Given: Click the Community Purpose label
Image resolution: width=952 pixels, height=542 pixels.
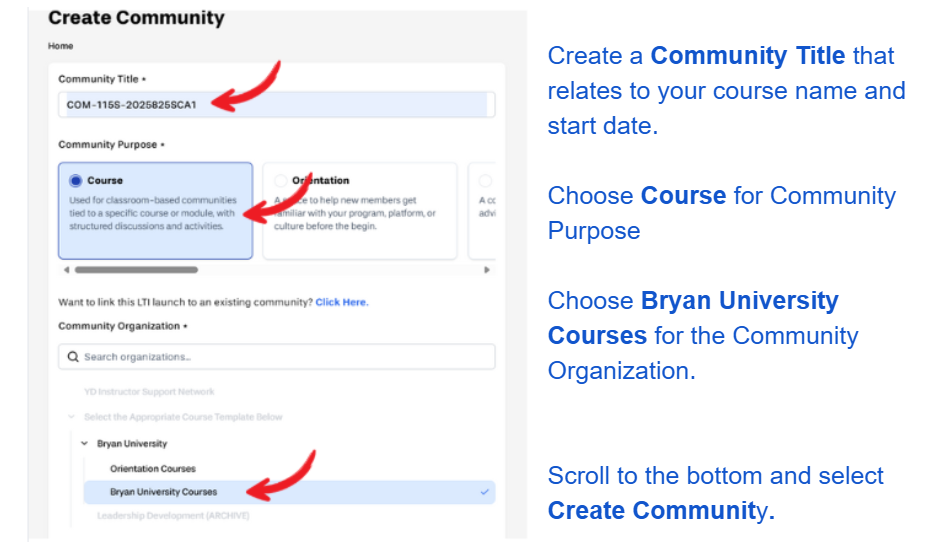Looking at the screenshot, I should [x=111, y=144].
